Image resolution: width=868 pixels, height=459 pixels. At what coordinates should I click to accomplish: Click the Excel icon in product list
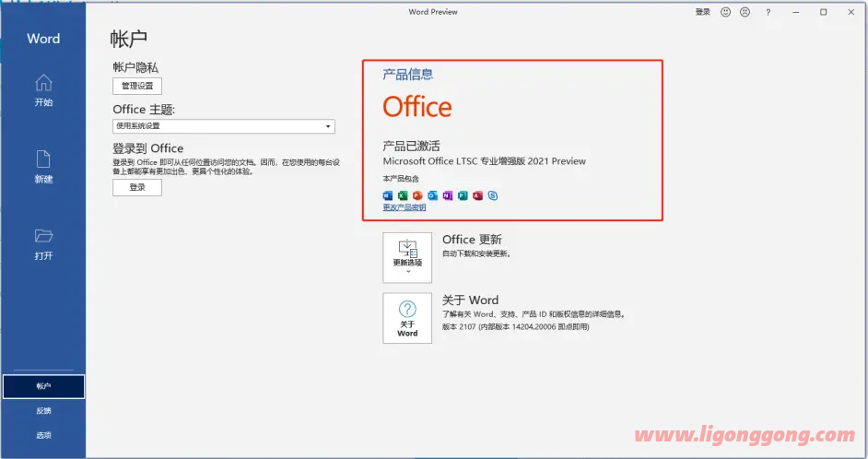(x=403, y=195)
